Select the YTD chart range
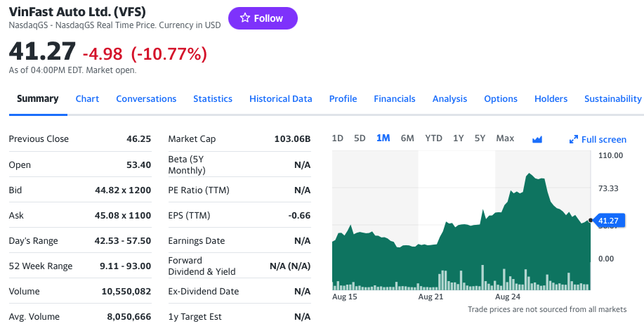Screen dimensions: 644x331 pos(434,138)
